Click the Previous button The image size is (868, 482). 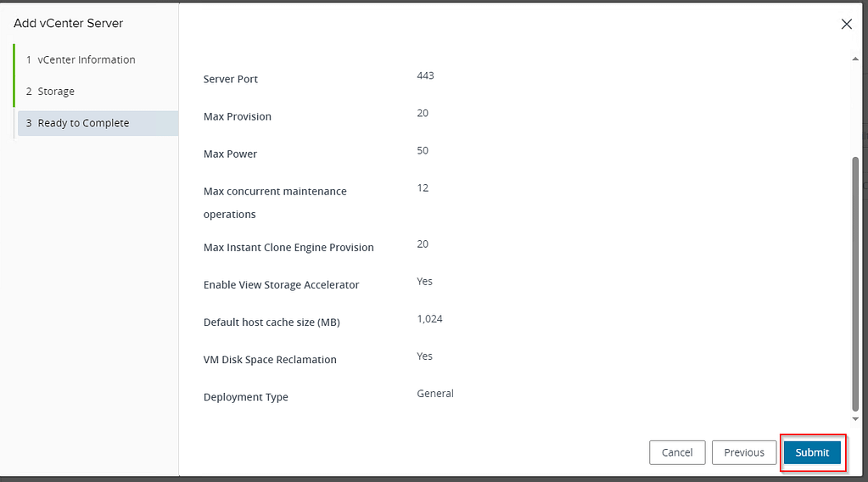coord(744,452)
